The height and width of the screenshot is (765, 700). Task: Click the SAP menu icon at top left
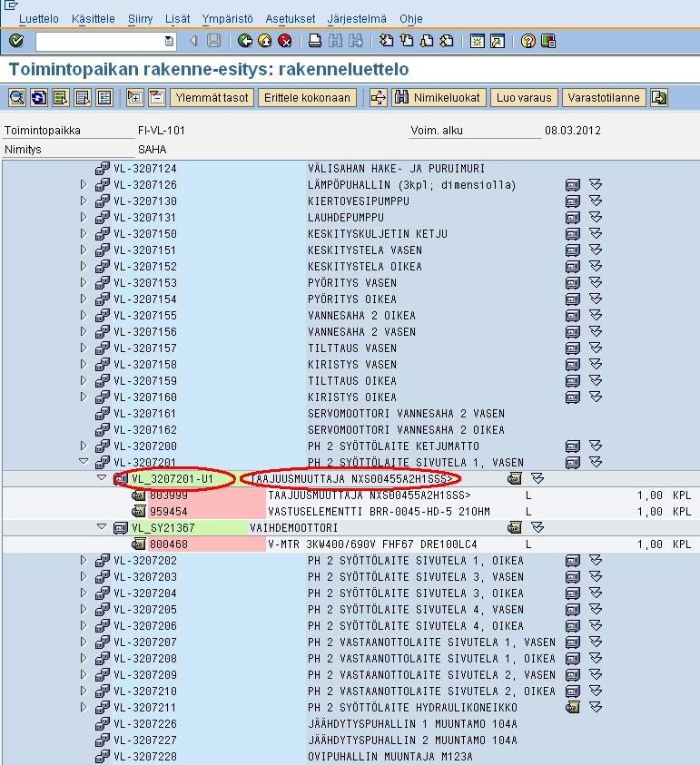pyautogui.click(x=11, y=5)
